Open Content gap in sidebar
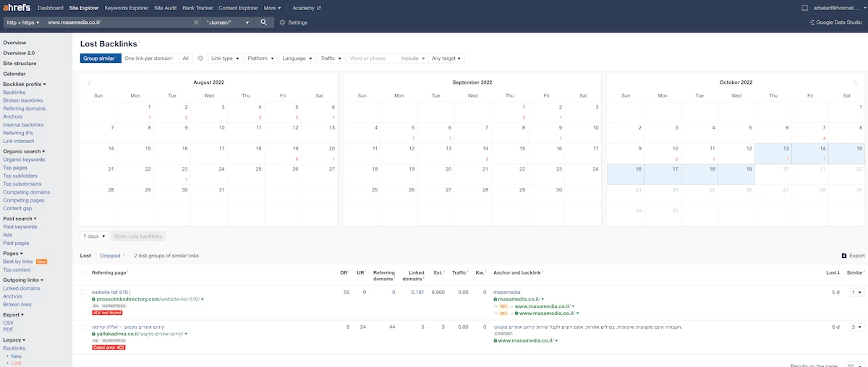The width and height of the screenshot is (868, 367). tap(16, 210)
